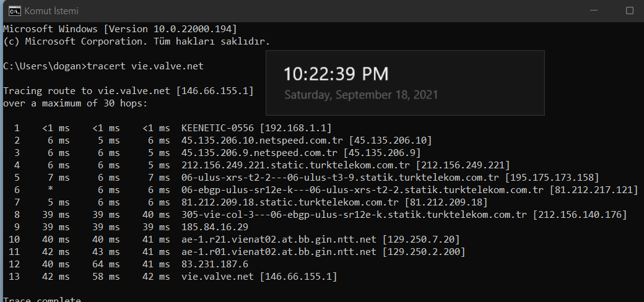This screenshot has width=644, height=302.
Task: Open the Command Prompt system menu icon
Action: [x=15, y=11]
